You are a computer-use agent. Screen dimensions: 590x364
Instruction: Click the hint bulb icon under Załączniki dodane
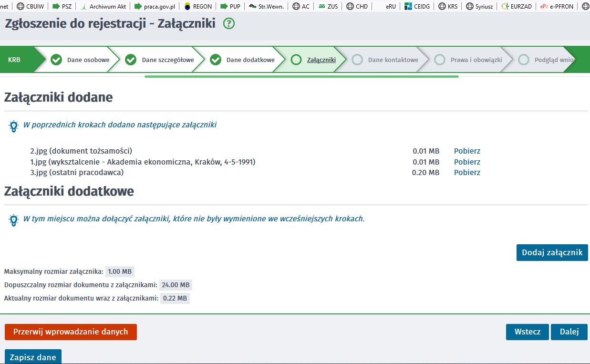[x=13, y=126]
